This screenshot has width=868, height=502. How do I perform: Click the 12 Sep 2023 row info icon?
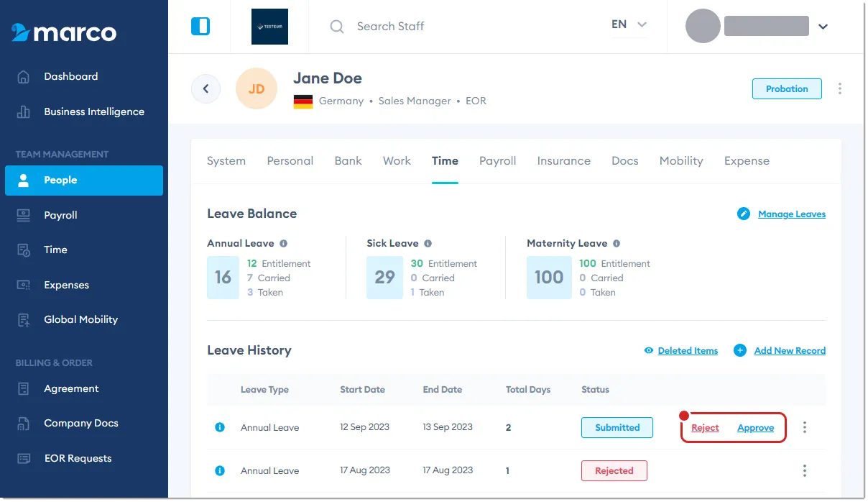pos(220,427)
